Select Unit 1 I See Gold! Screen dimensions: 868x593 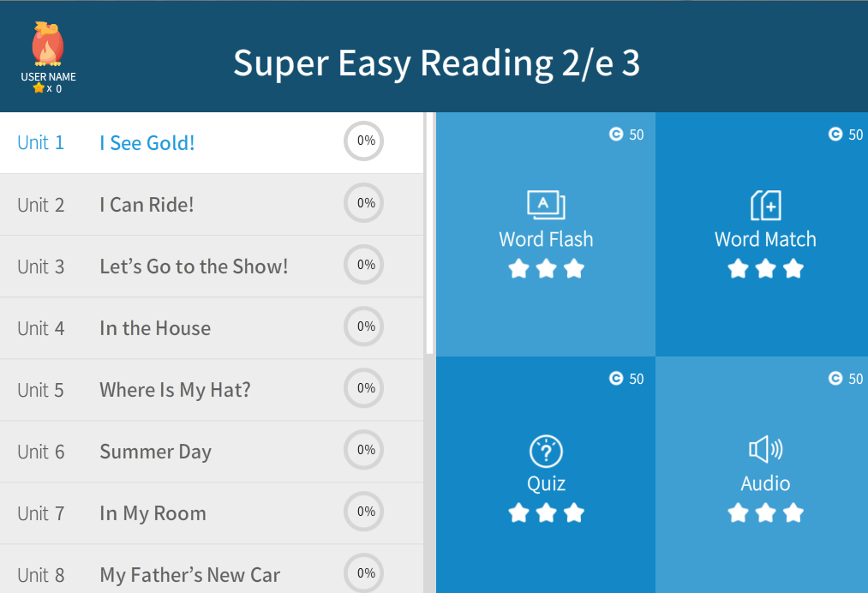coord(147,143)
